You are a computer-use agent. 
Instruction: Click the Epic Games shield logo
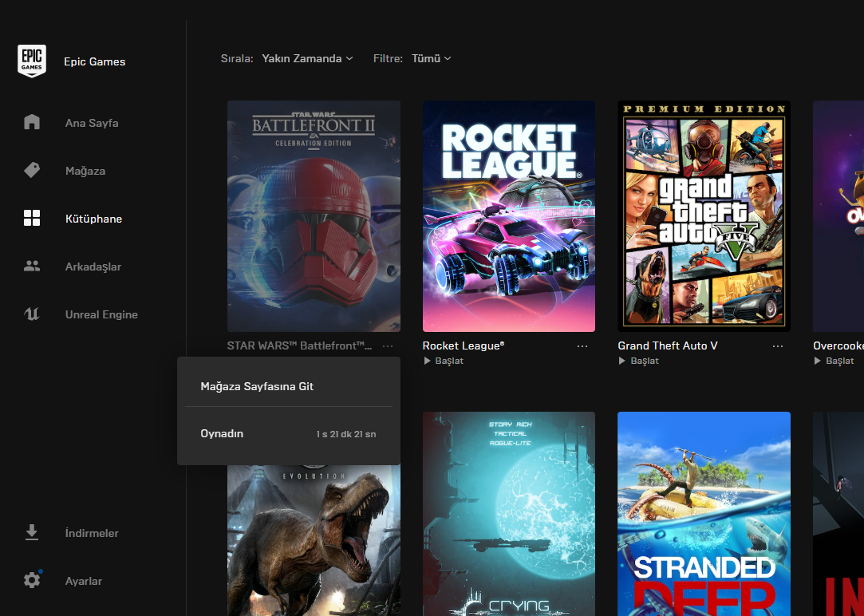pyautogui.click(x=31, y=61)
